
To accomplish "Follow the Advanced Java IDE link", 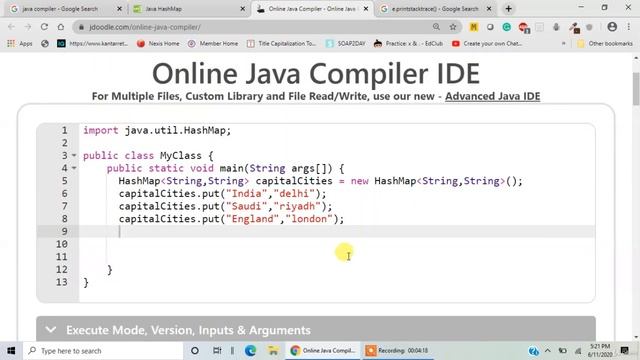I will (x=493, y=96).
